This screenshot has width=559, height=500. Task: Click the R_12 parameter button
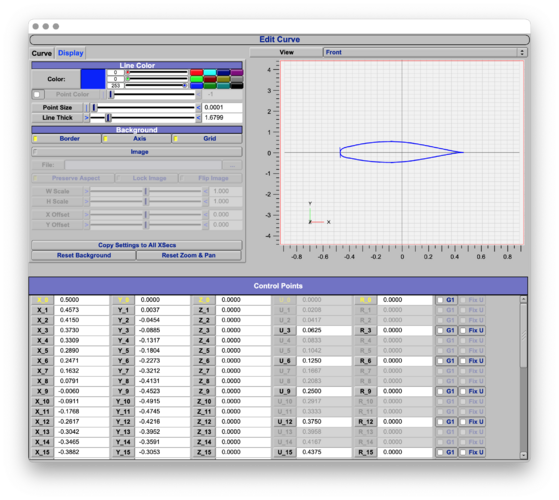(366, 422)
